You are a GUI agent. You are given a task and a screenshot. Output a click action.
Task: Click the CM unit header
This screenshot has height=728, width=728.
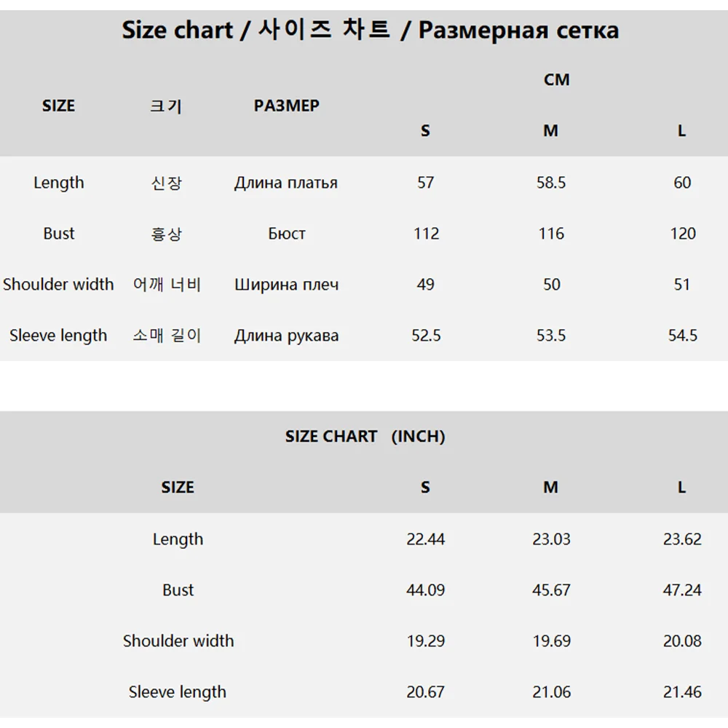click(x=556, y=80)
